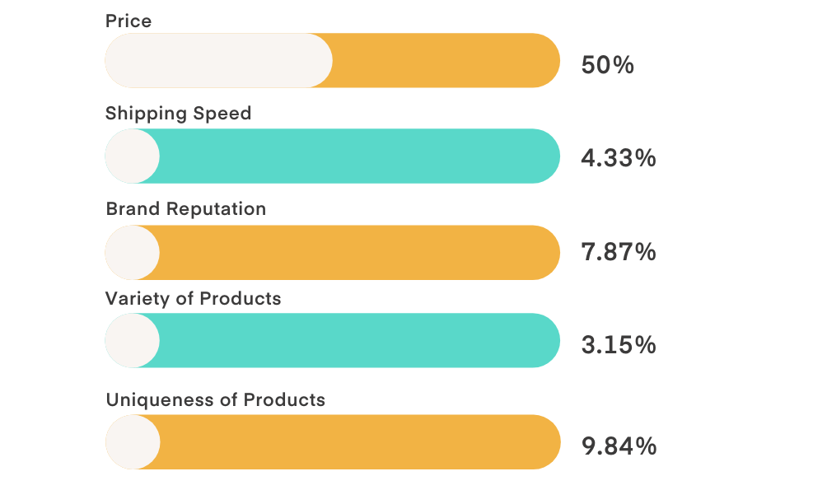
Task: Click the Variety of Products label
Action: point(193,298)
